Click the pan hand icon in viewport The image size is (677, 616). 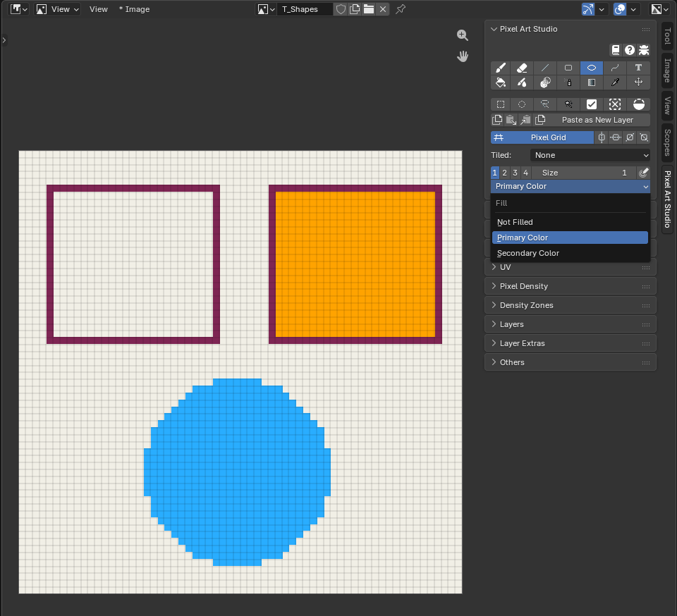pyautogui.click(x=463, y=56)
